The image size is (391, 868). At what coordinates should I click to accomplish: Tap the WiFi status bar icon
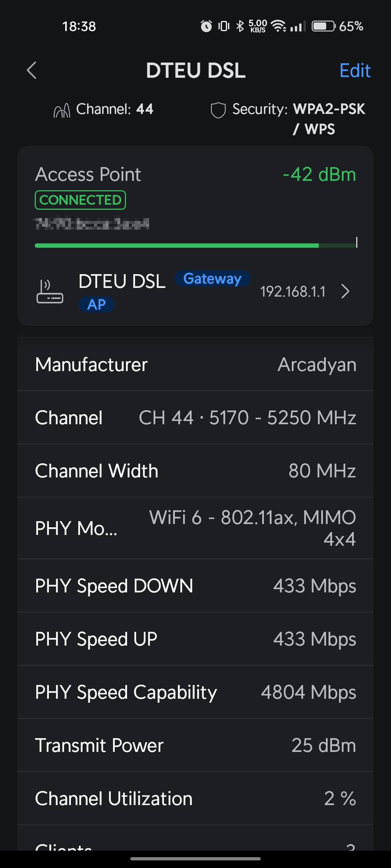coord(279,26)
